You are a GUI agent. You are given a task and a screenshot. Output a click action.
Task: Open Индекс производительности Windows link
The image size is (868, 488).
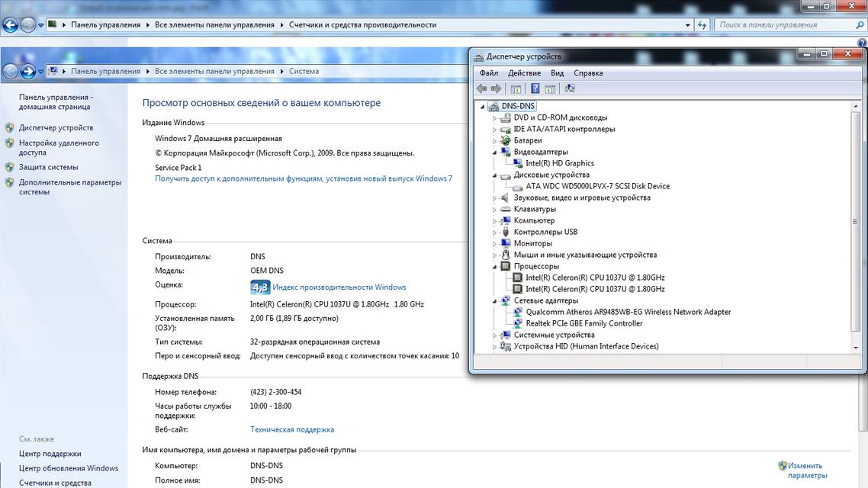click(x=339, y=287)
